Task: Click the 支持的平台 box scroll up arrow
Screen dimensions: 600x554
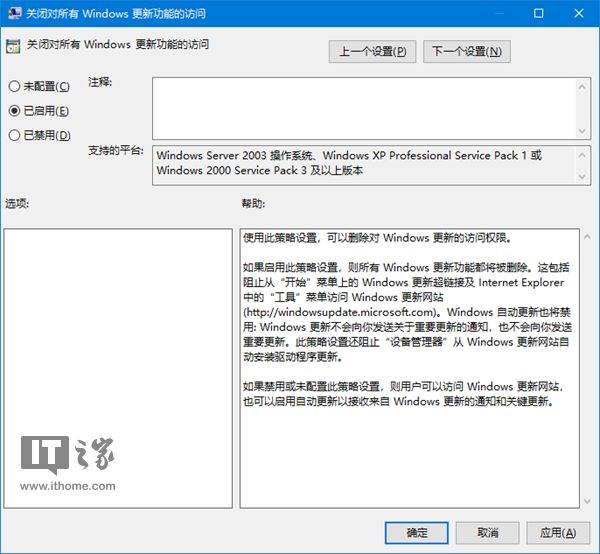Action: [x=582, y=155]
